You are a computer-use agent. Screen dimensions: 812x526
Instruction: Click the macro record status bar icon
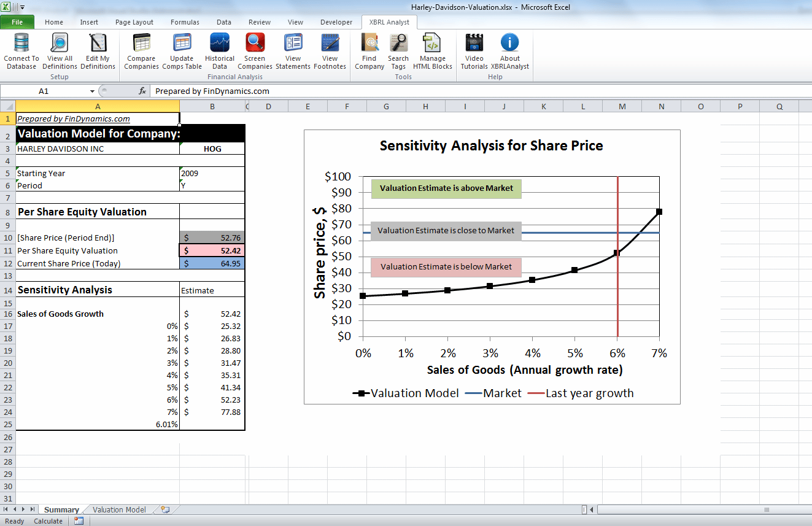point(79,521)
